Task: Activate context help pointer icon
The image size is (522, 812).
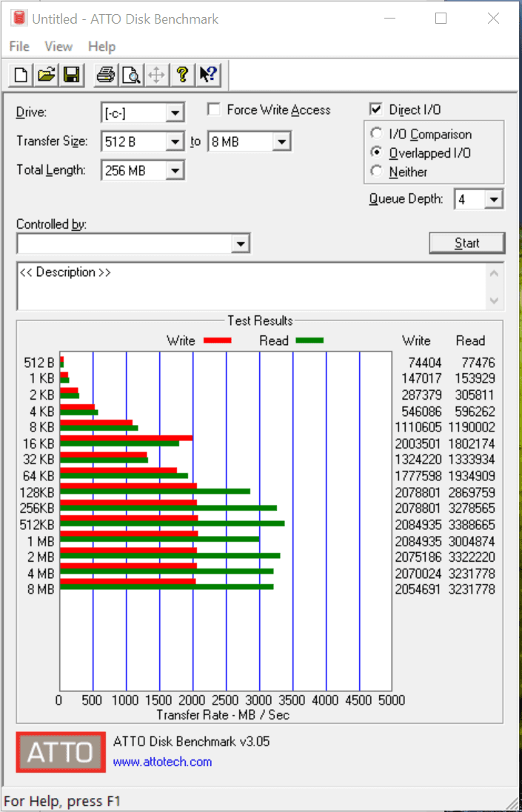Action: [x=209, y=75]
